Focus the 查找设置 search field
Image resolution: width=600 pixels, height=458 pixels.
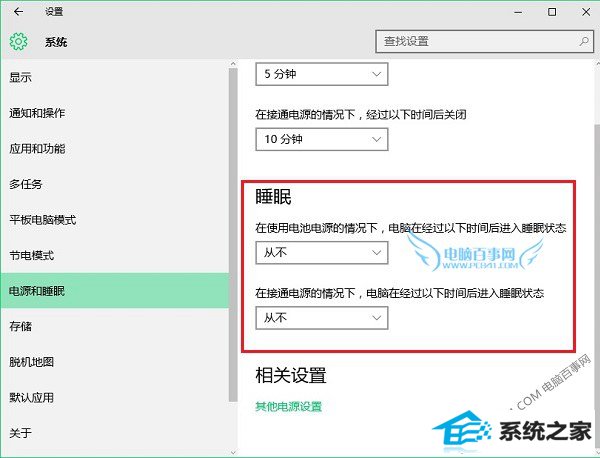(x=470, y=41)
